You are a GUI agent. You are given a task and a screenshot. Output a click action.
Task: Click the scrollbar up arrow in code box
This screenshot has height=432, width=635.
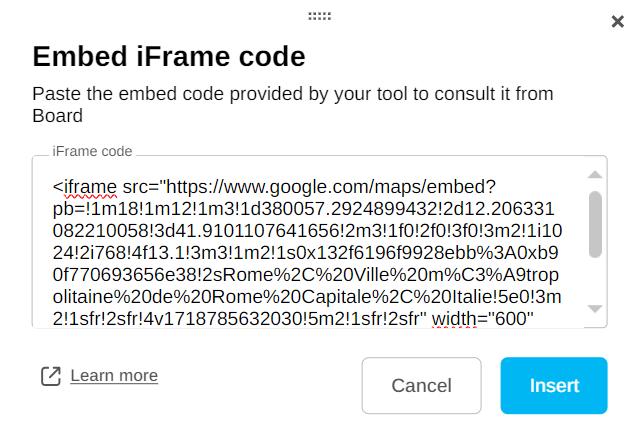click(x=595, y=174)
